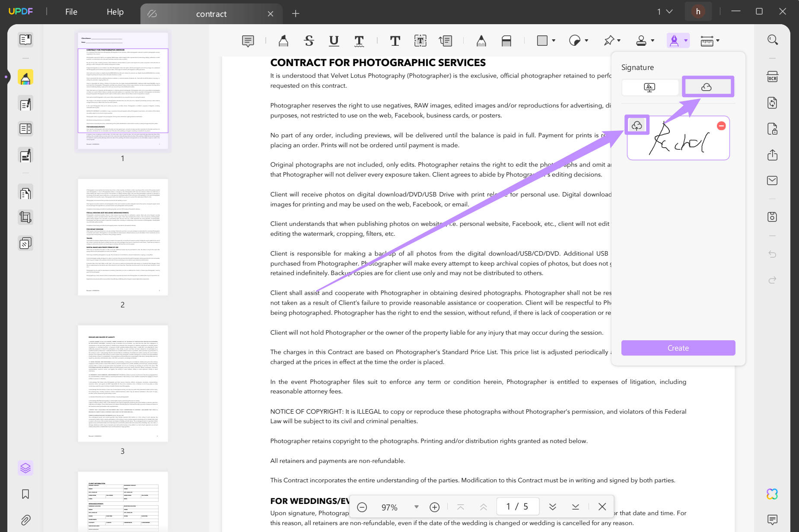Select the Pencil drawing tool

point(481,41)
